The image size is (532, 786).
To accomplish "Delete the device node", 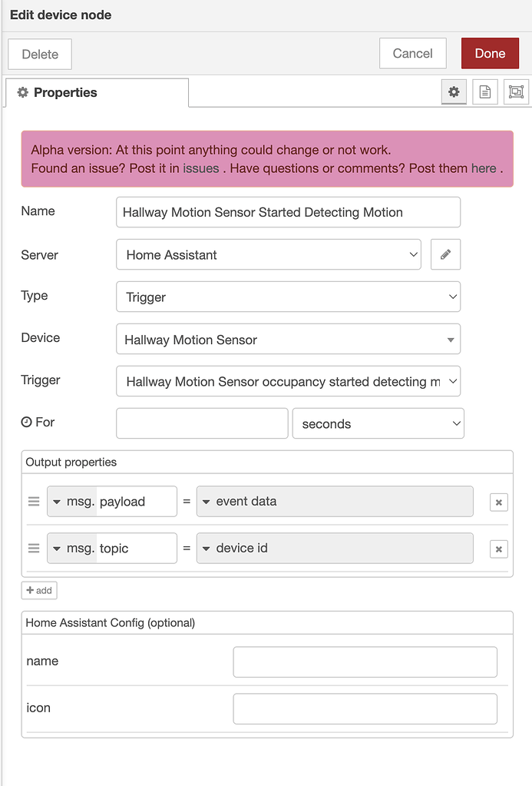I will pyautogui.click(x=39, y=53).
